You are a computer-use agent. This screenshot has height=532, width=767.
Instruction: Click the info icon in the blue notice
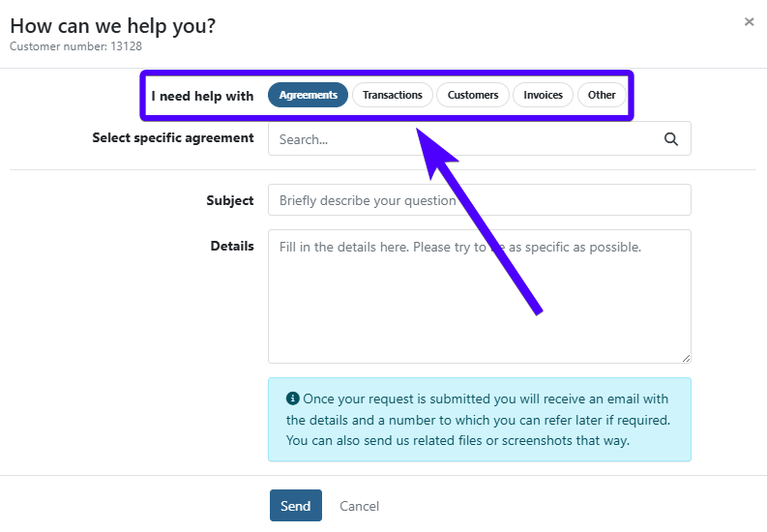tap(293, 399)
